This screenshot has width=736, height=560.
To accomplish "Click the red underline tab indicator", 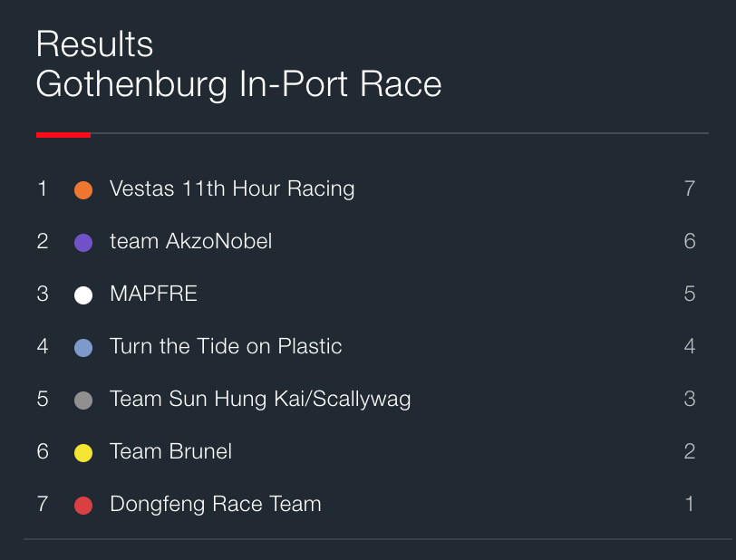I will [x=63, y=135].
